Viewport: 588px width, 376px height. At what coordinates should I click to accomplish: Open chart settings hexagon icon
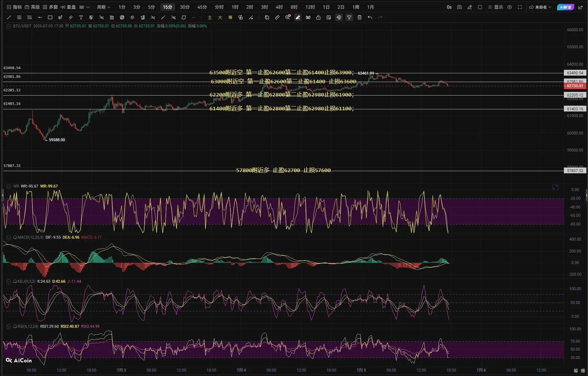[x=510, y=7]
